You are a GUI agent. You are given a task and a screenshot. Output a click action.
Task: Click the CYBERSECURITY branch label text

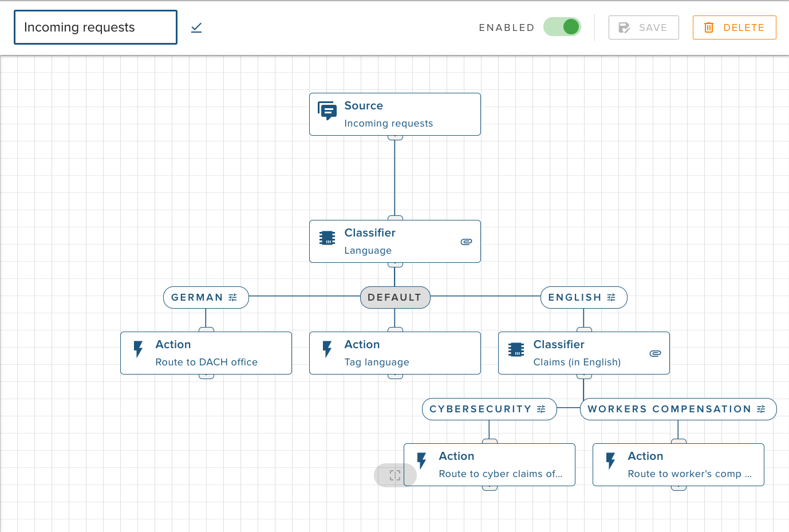coord(480,409)
